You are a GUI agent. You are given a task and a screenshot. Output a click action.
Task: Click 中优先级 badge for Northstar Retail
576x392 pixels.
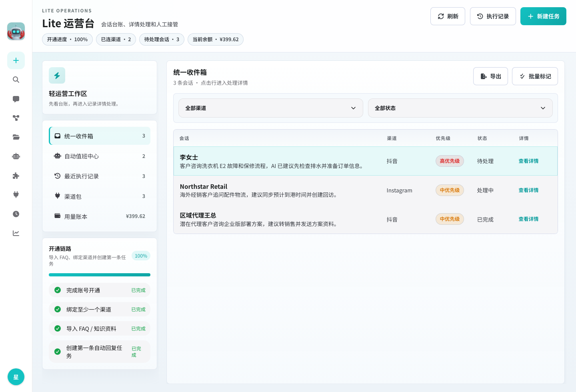(450, 190)
